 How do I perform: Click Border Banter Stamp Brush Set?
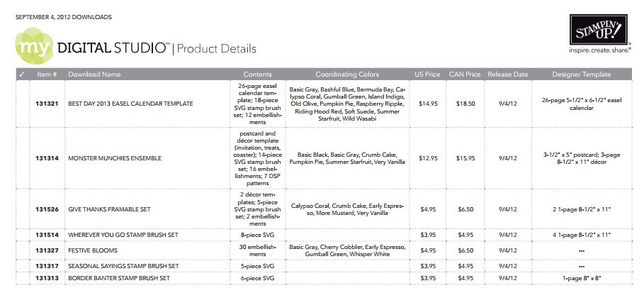118,277
